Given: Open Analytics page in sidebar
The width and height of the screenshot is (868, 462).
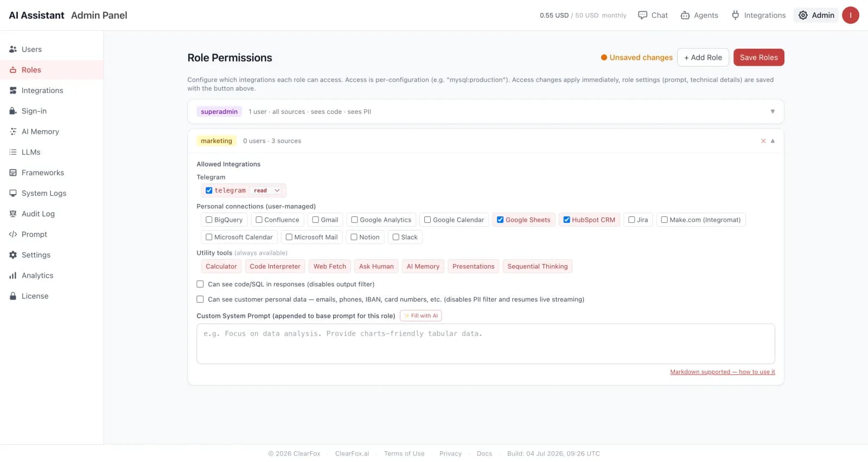Looking at the screenshot, I should point(52,276).
